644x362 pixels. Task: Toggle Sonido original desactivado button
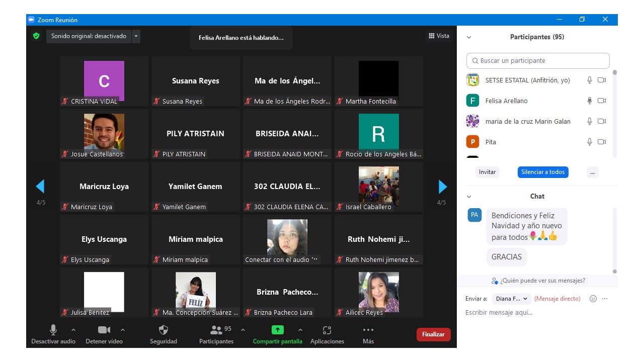click(89, 36)
